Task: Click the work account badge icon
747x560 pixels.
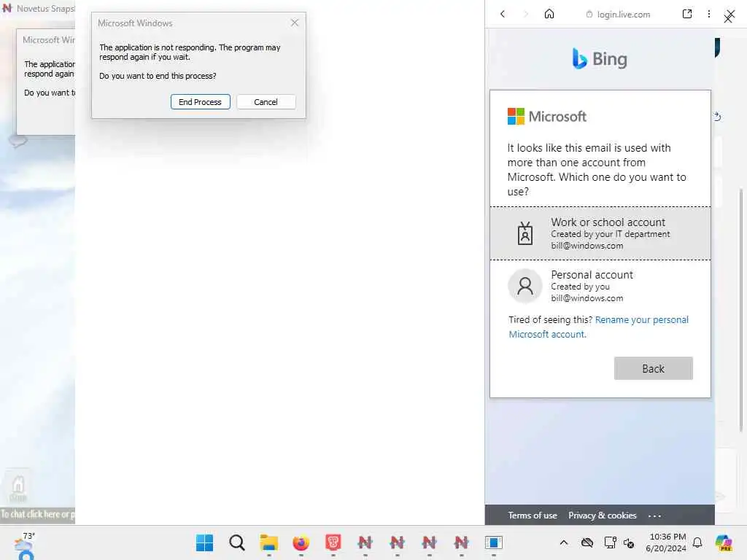Action: click(525, 233)
